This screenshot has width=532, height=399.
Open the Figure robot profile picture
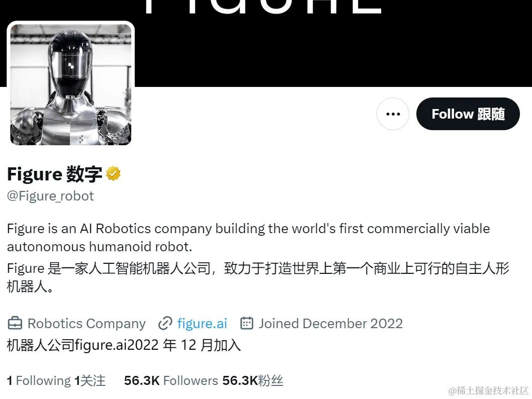point(70,85)
